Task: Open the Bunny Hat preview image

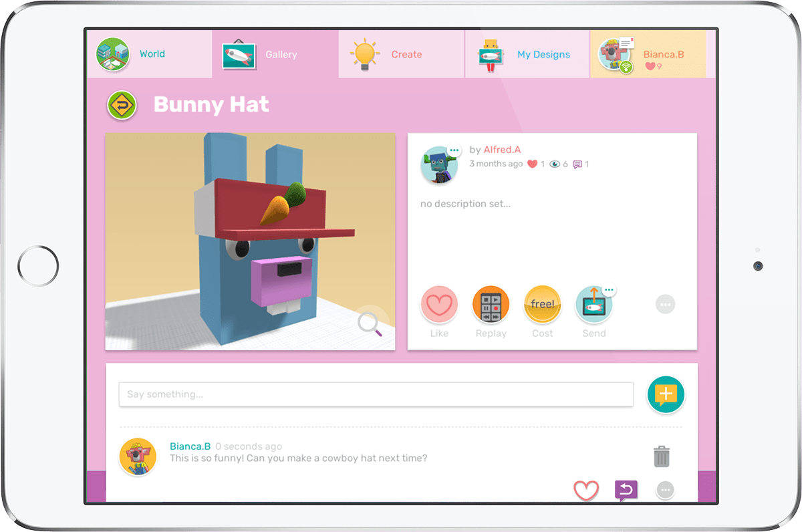Action: (250, 241)
